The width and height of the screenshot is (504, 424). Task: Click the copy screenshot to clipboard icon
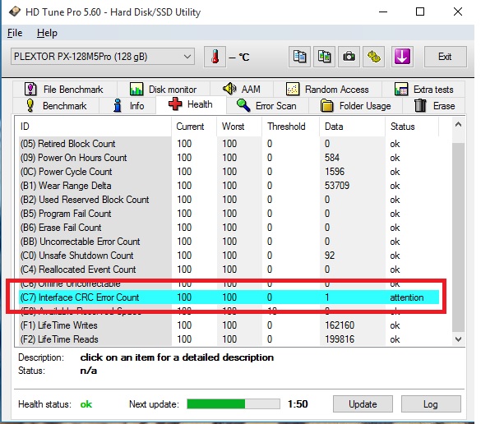click(325, 57)
